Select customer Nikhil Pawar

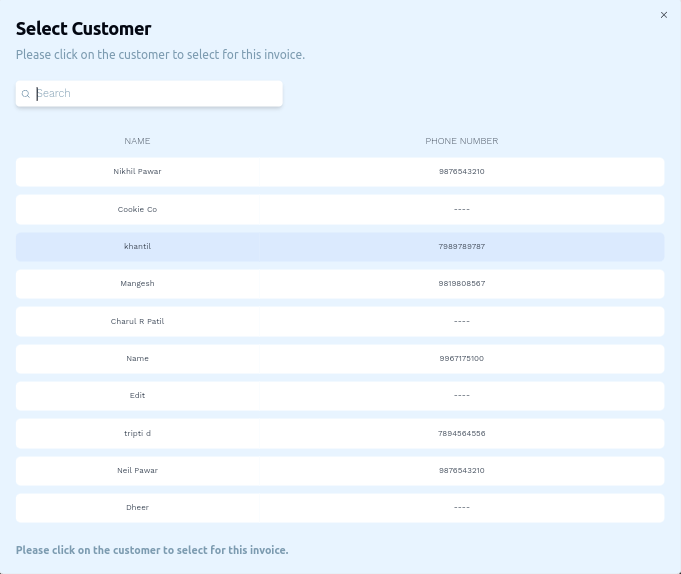pyautogui.click(x=137, y=172)
